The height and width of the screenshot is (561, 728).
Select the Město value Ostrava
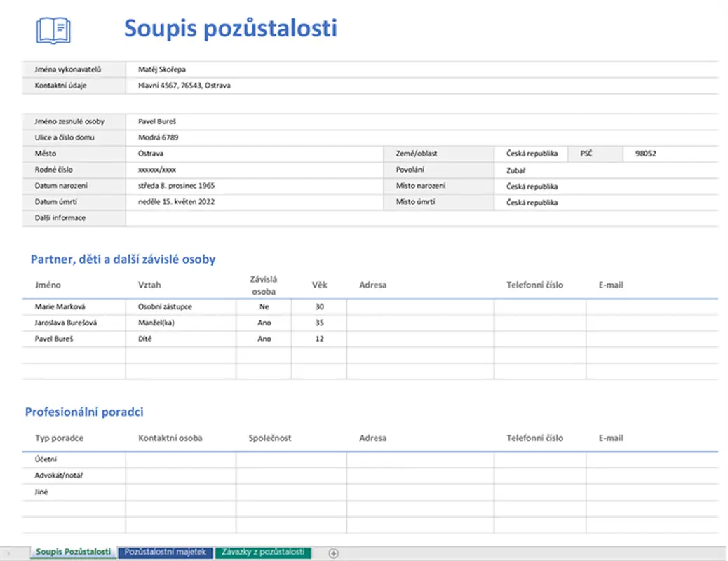coord(254,154)
